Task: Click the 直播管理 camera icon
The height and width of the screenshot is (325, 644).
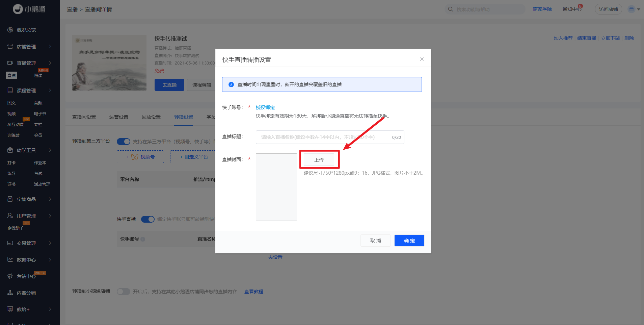Action: pos(10,63)
